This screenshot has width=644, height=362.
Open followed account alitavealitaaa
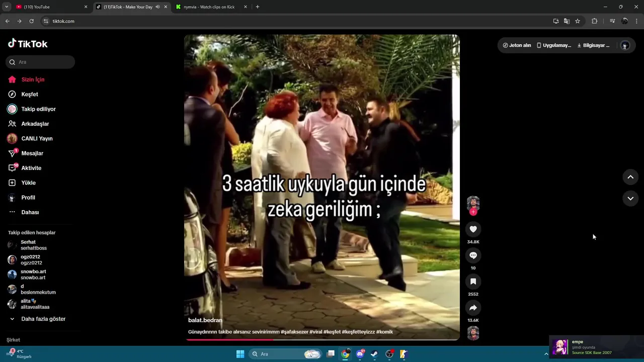[29, 304]
